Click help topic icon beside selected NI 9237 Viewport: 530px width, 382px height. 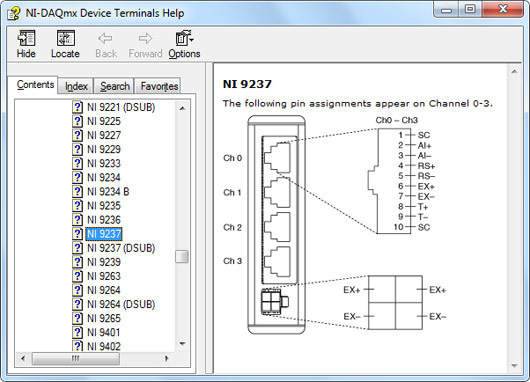point(77,234)
